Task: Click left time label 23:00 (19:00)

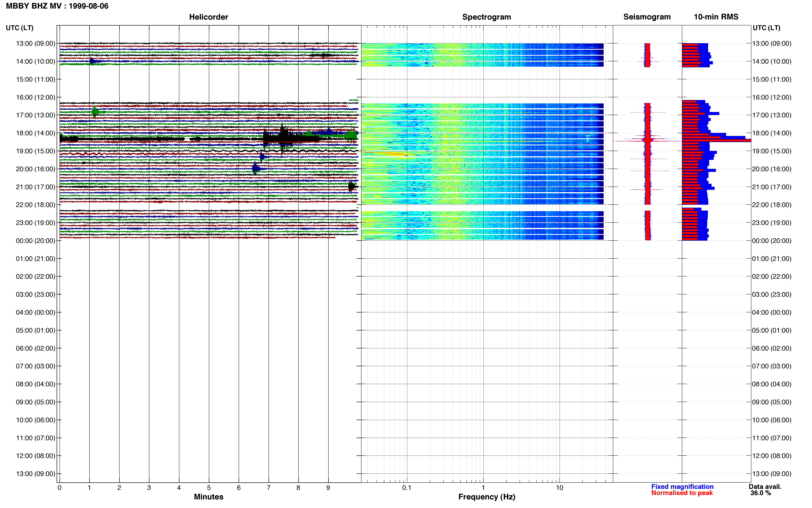Action: 36,222
